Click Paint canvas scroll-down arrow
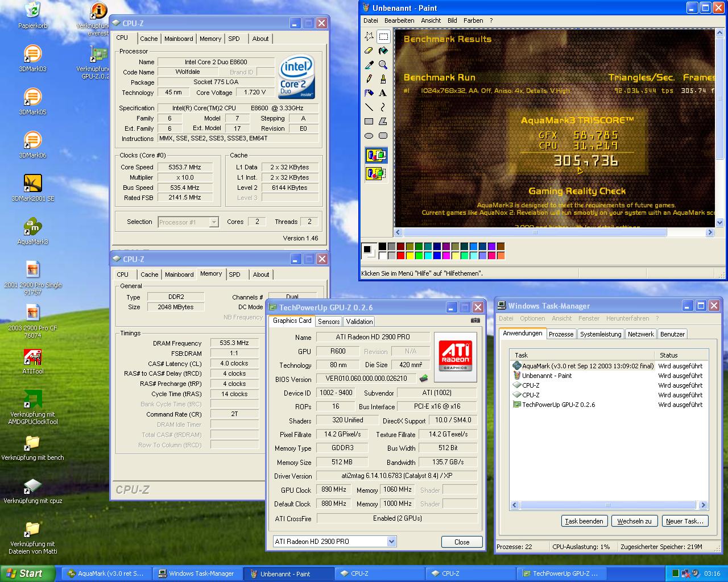 (719, 223)
